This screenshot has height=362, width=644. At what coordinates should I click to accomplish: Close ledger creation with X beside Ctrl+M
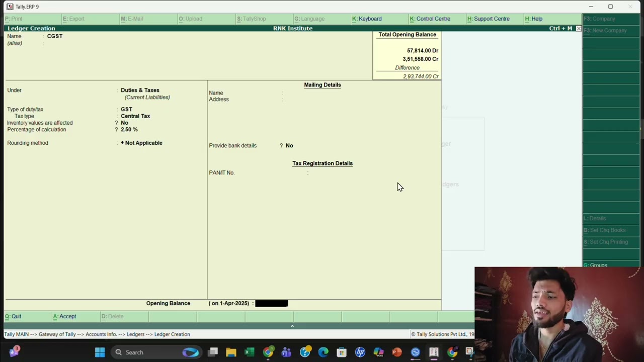click(x=579, y=29)
